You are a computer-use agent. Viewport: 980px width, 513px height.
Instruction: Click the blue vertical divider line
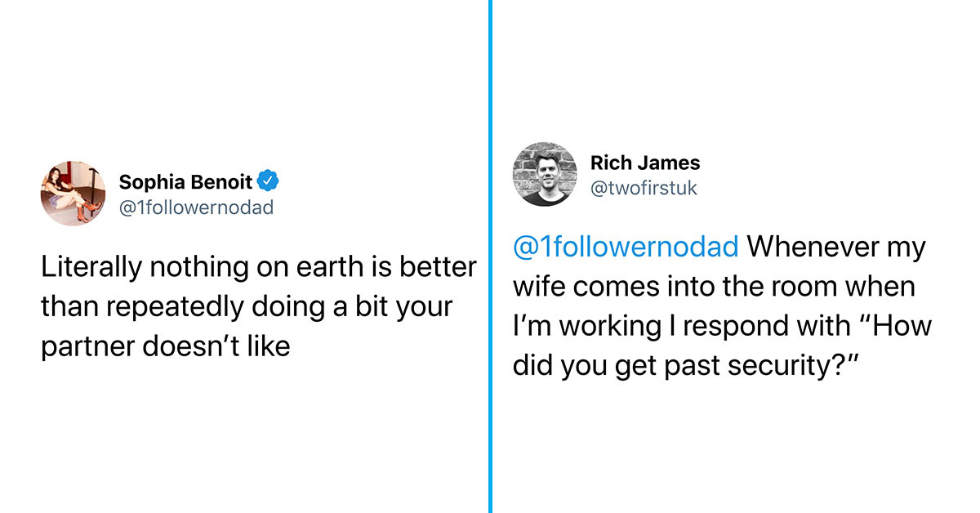491,256
